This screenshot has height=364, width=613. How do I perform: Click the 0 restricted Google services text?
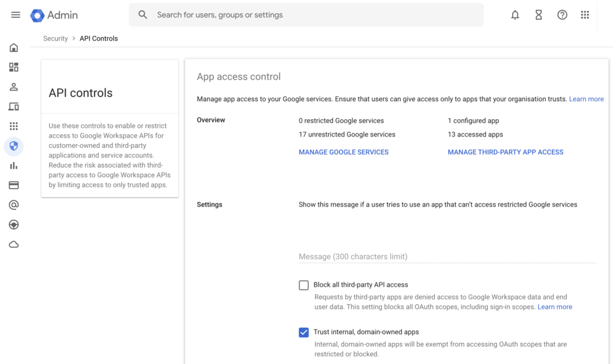[341, 120]
